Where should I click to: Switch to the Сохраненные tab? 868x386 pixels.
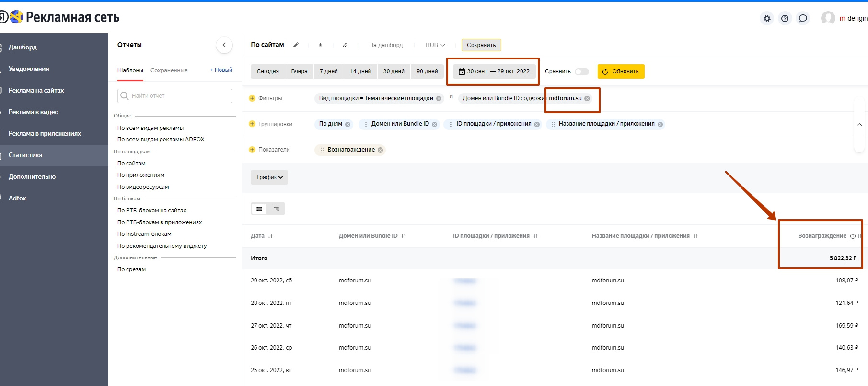(x=169, y=70)
